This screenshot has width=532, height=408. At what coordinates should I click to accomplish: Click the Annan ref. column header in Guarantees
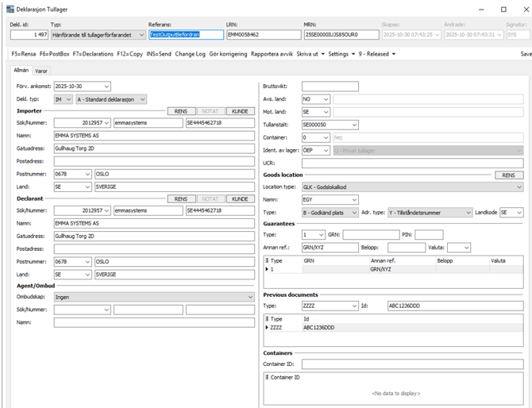[x=384, y=260]
